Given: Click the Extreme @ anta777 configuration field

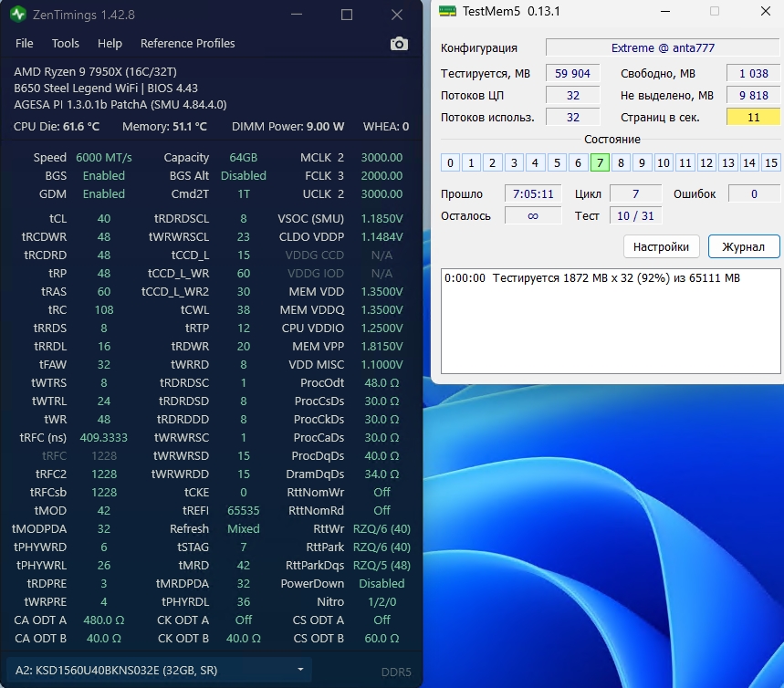Looking at the screenshot, I should coord(663,48).
